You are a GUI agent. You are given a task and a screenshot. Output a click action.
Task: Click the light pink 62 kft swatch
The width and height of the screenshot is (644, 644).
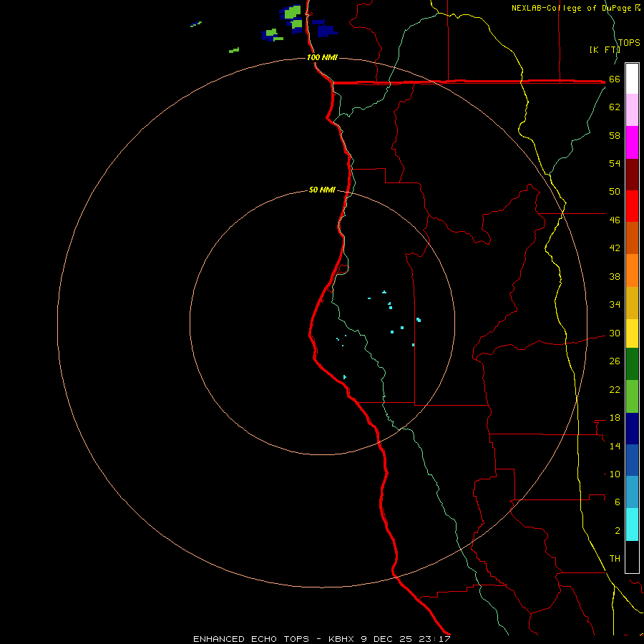coord(632,110)
